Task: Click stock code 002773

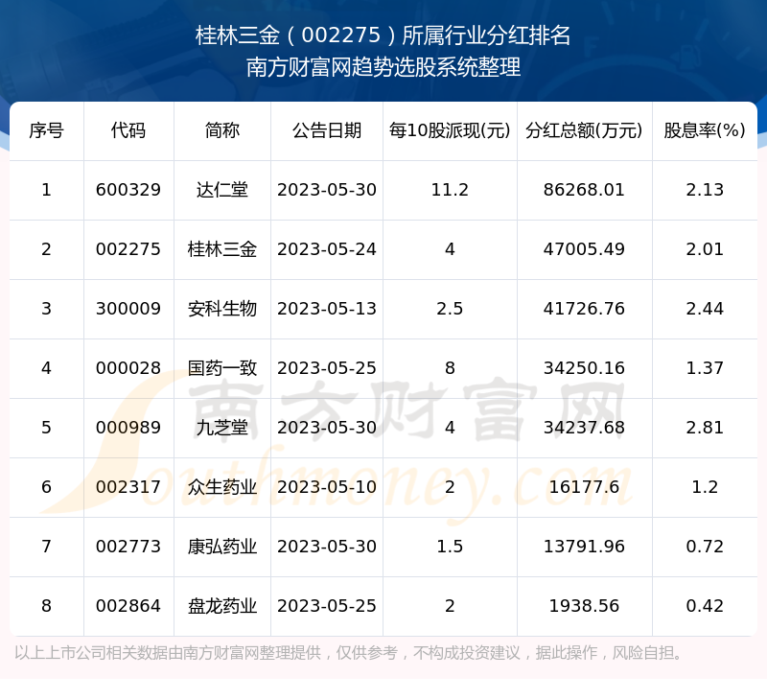Action: pyautogui.click(x=128, y=547)
